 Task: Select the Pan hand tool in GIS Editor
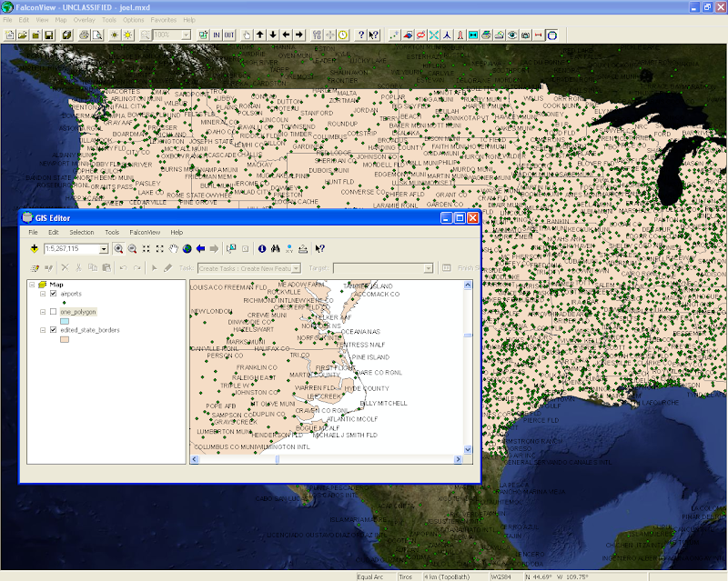(173, 249)
